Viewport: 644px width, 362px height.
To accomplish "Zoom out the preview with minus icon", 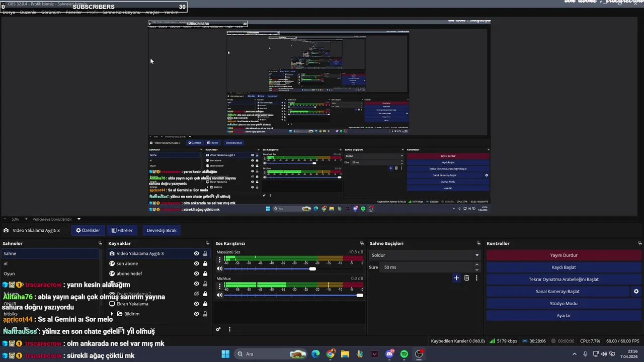I will [5, 219].
